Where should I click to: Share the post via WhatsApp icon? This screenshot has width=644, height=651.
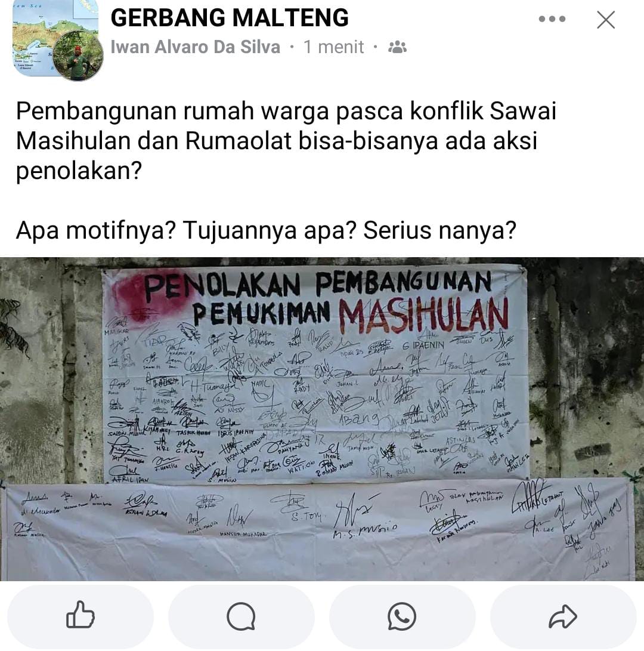click(402, 616)
